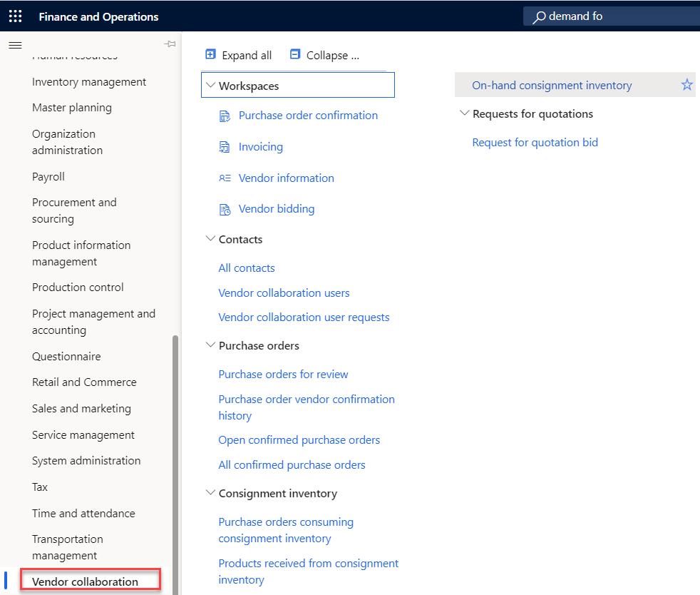Viewport: 700px width, 595px height.
Task: Click the navigation pane vertical scrollbar
Action: (x=175, y=457)
